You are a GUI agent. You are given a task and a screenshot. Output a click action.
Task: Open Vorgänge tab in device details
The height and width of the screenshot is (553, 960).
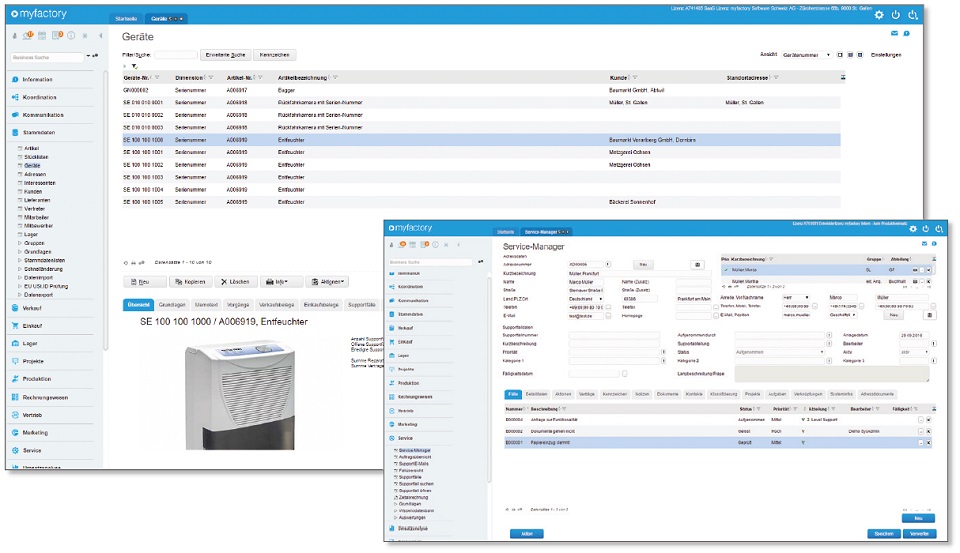(x=238, y=305)
